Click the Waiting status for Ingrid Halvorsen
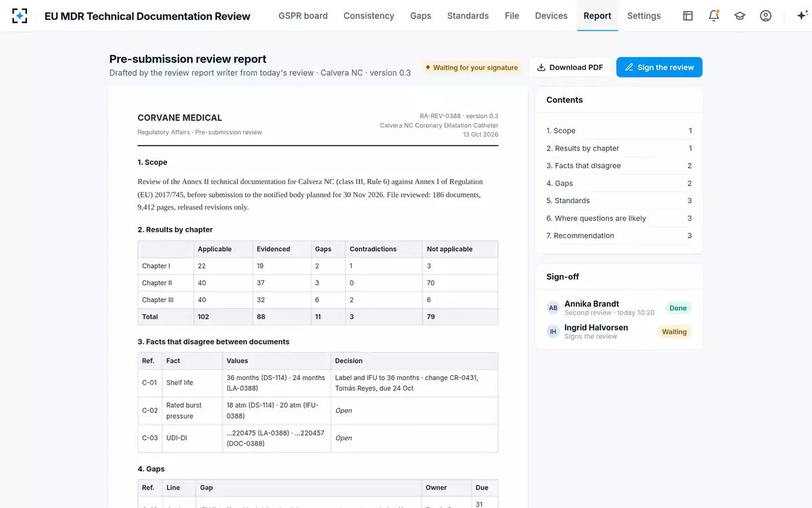Viewport: 812px width, 508px height. (674, 332)
